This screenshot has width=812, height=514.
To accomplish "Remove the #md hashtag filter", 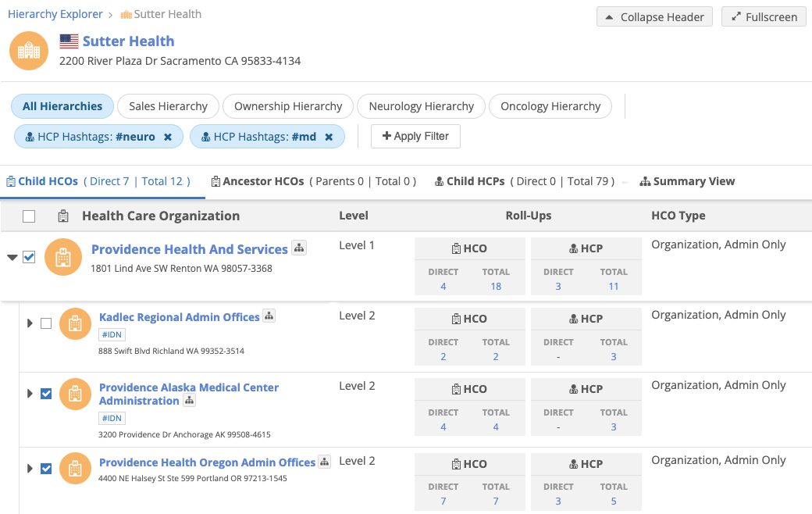I will (x=329, y=137).
